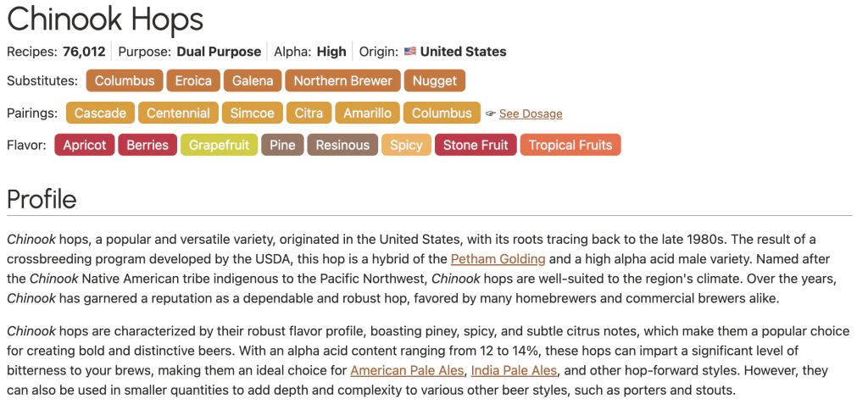Select the Columbus substitute tag

coord(125,81)
